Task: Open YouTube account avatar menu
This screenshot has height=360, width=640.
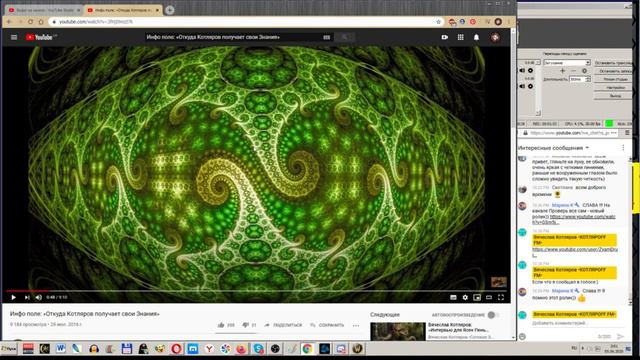Action: click(x=495, y=37)
